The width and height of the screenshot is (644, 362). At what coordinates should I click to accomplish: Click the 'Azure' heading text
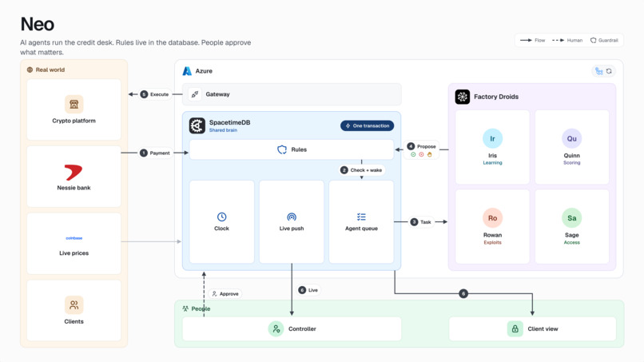pyautogui.click(x=204, y=71)
